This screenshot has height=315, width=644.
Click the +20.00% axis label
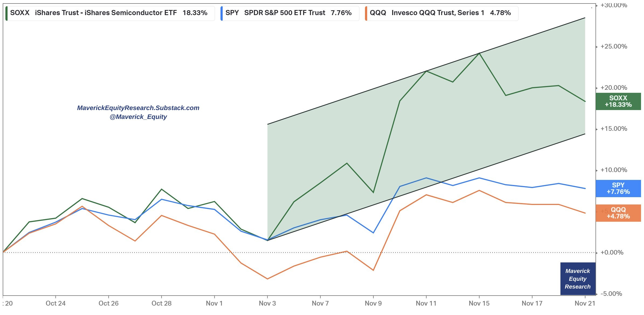coord(614,88)
